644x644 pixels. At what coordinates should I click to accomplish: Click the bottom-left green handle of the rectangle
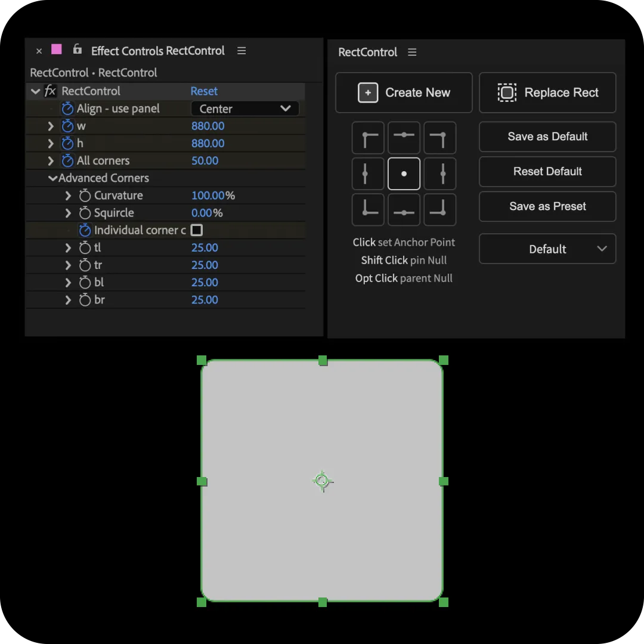202,602
